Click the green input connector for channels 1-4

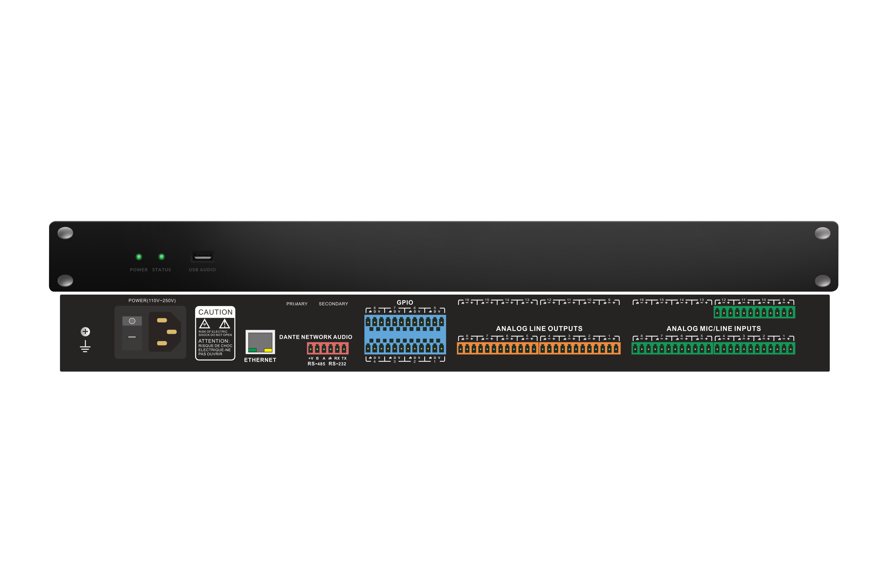755,348
